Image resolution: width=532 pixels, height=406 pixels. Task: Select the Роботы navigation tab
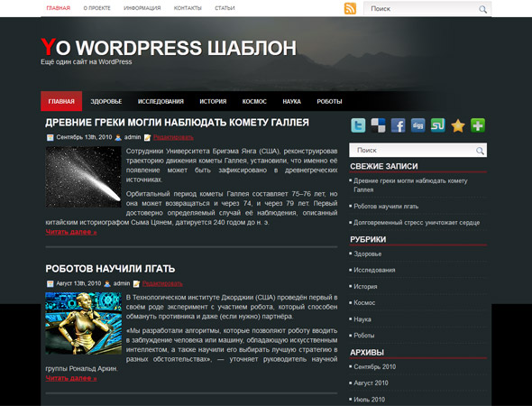[x=329, y=101]
